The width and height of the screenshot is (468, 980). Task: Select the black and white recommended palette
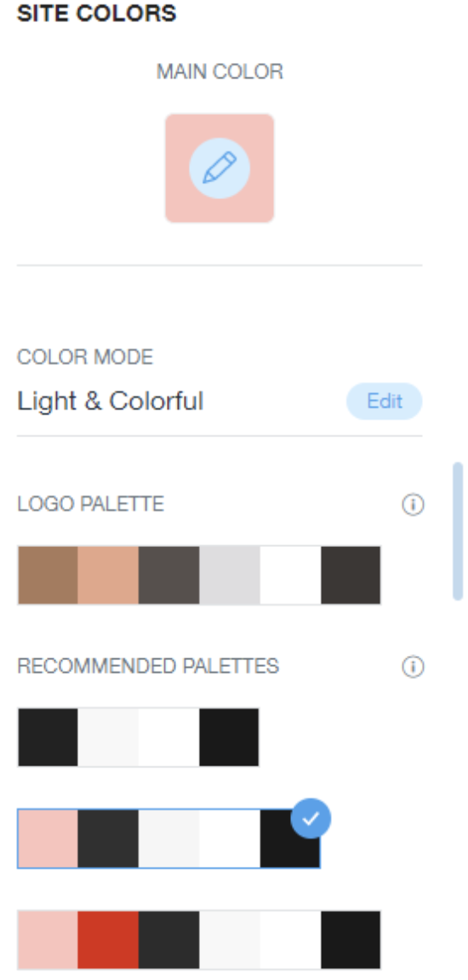(x=138, y=737)
